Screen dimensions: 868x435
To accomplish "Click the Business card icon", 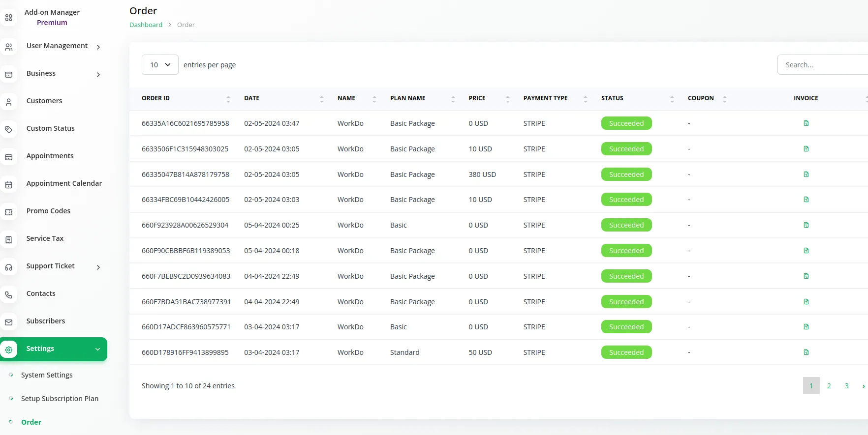I will (8, 75).
